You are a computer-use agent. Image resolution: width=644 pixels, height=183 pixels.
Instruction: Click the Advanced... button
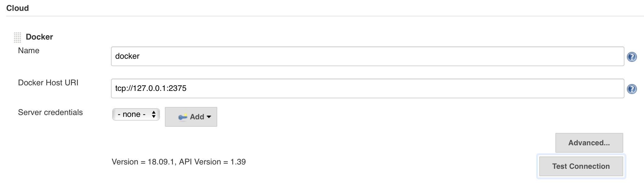589,143
